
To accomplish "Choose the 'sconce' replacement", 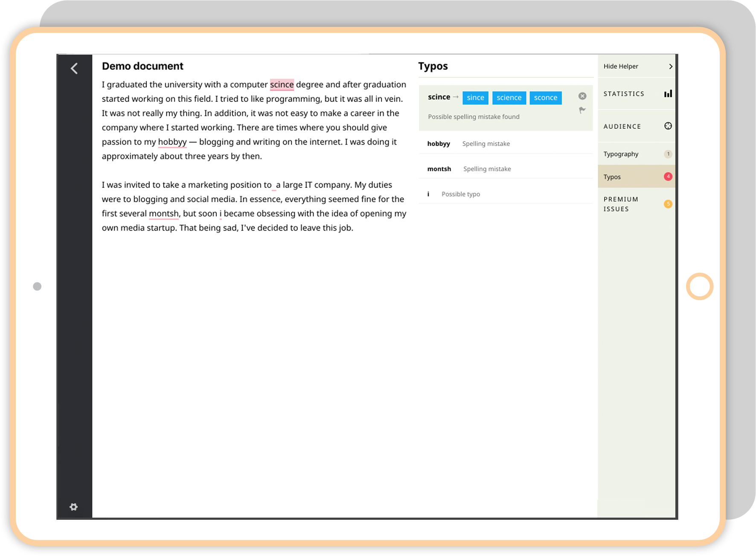I will tap(545, 98).
